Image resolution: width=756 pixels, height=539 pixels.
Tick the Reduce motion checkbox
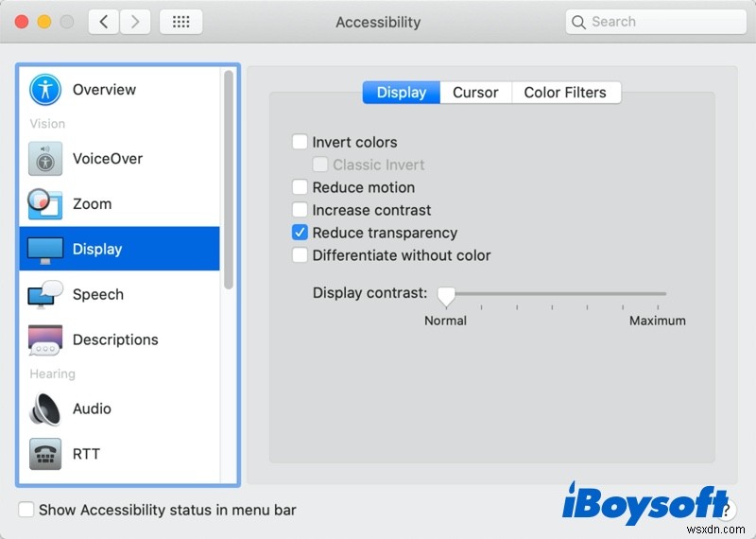tap(300, 187)
